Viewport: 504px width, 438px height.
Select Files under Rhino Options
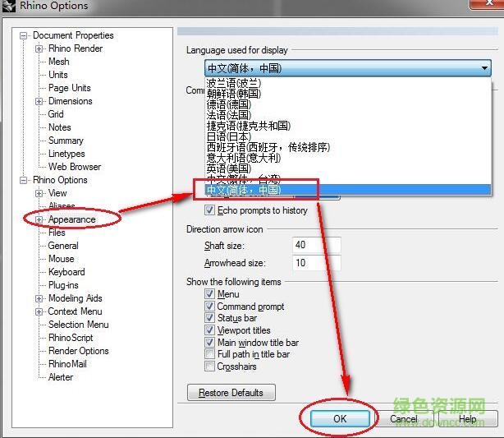click(x=57, y=233)
